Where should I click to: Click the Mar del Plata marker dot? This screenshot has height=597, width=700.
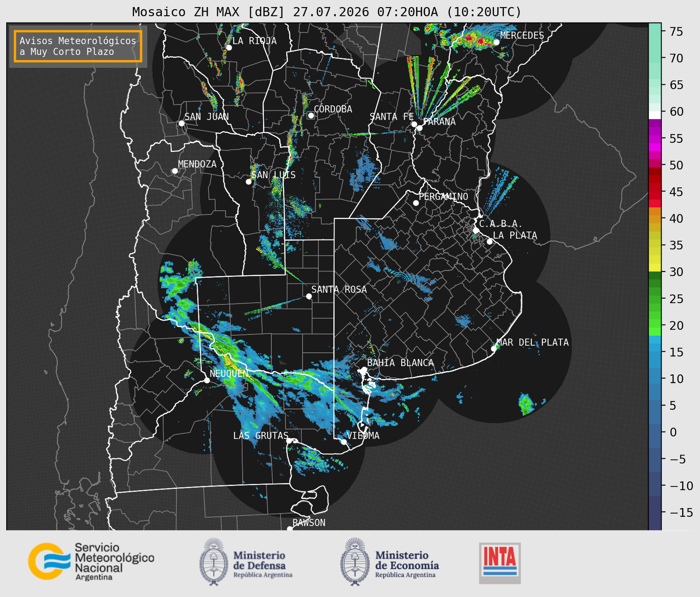click(x=494, y=349)
